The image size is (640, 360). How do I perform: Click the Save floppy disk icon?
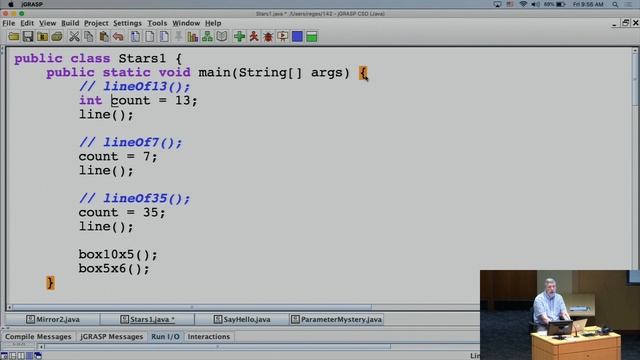tap(28, 37)
